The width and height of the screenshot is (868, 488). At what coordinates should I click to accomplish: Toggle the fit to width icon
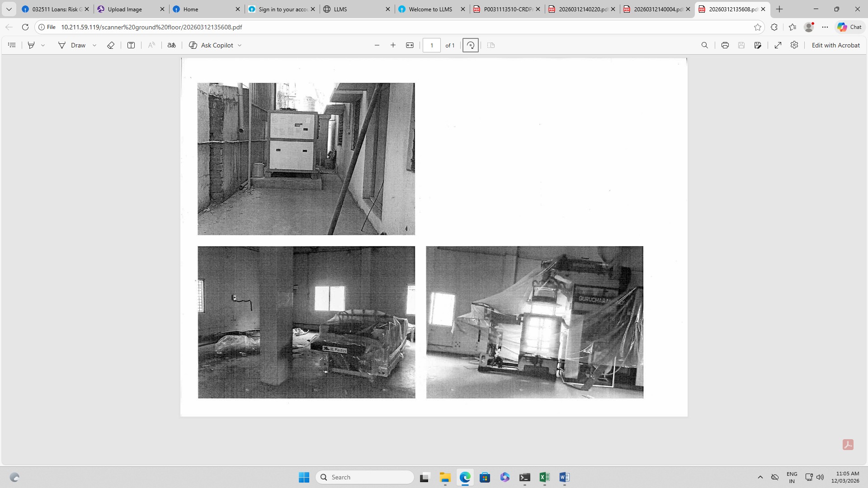410,45
